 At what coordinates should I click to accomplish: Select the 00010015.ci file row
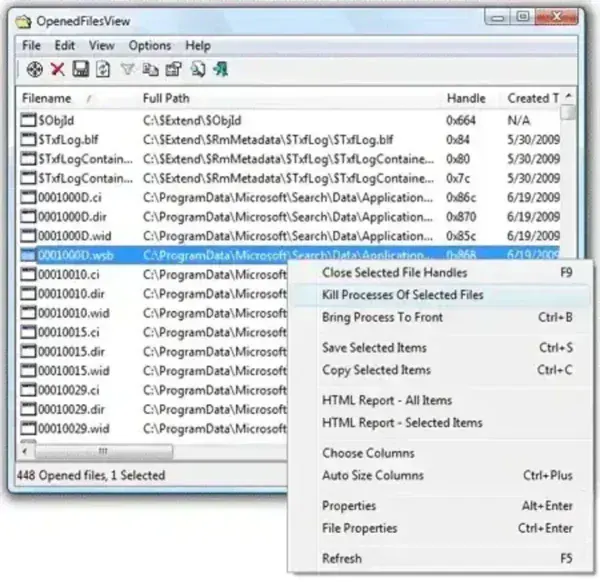tap(153, 332)
